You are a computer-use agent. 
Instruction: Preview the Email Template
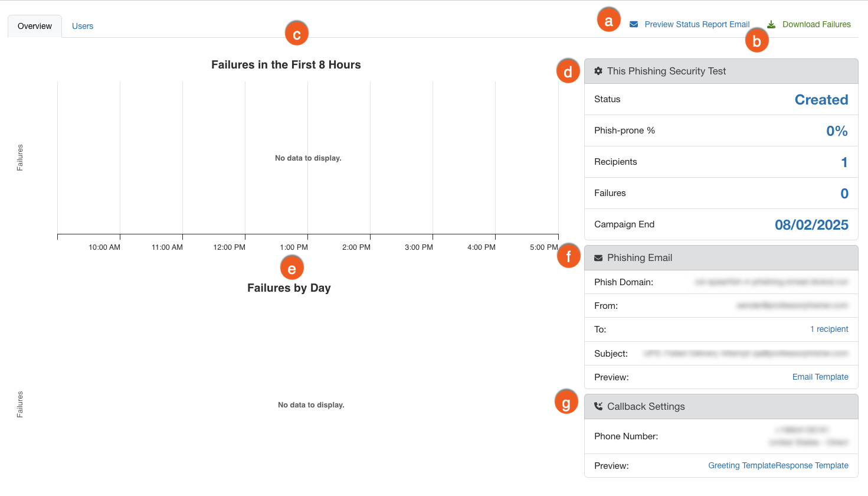tap(820, 377)
